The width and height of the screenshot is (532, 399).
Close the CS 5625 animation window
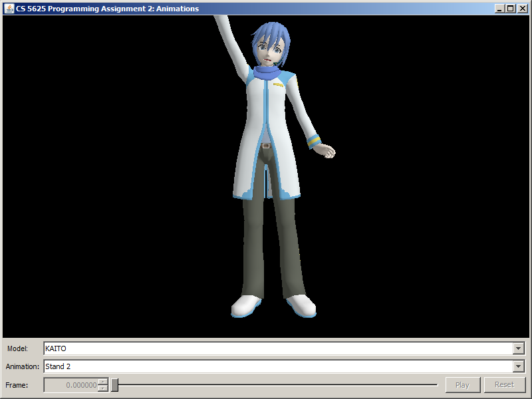[x=521, y=9]
